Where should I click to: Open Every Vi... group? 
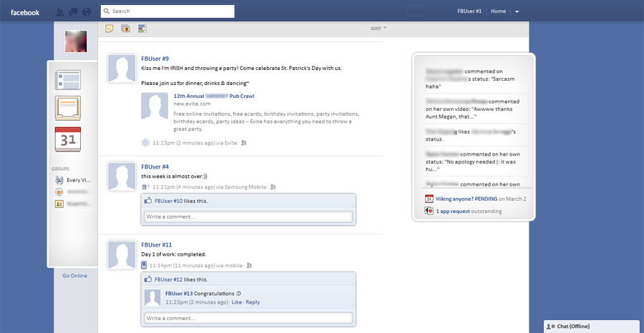[x=79, y=180]
